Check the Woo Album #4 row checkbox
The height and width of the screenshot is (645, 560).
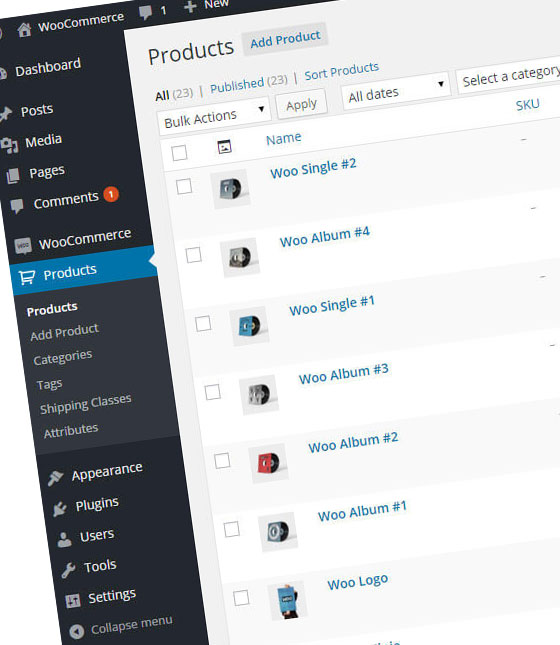tap(193, 255)
